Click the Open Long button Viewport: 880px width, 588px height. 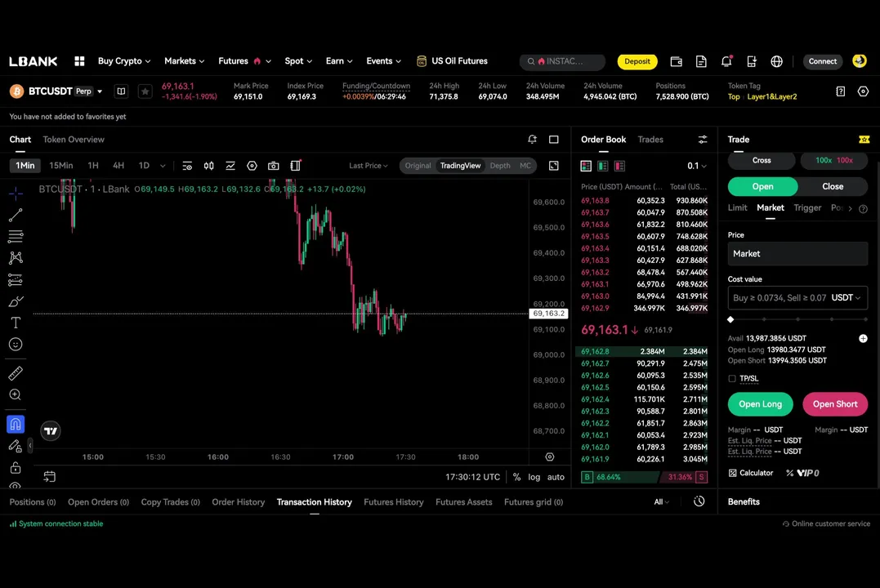coord(761,404)
